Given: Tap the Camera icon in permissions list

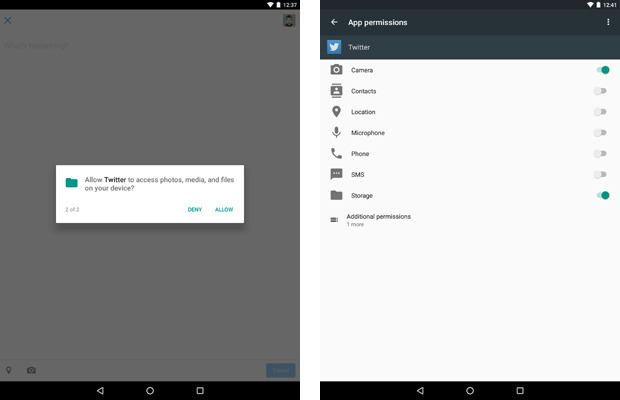Looking at the screenshot, I should pos(336,70).
